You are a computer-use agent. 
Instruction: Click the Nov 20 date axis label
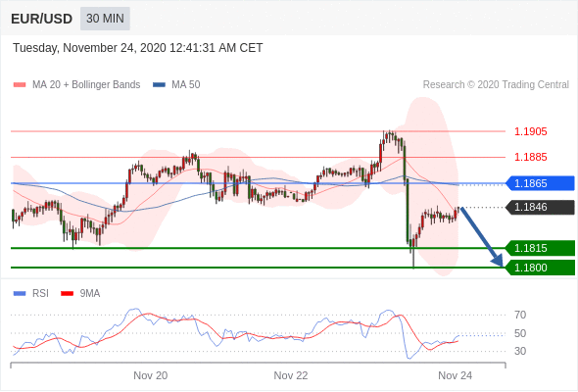point(151,375)
